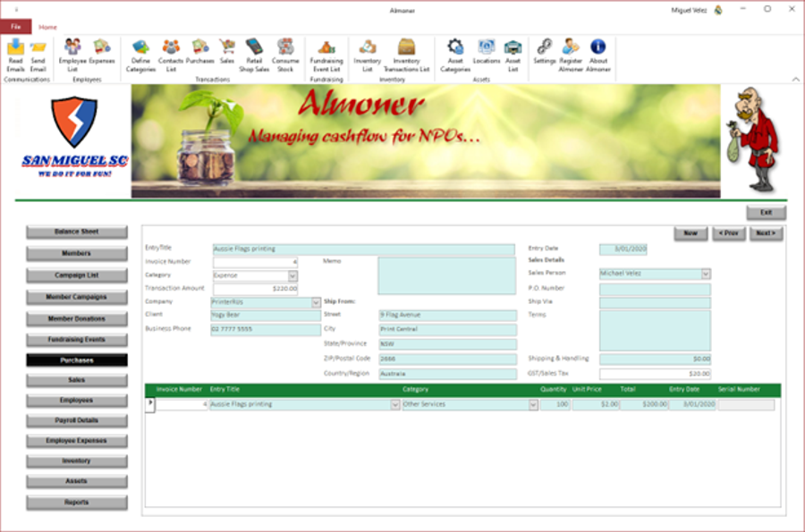
Task: Click the P.O. Number field
Action: pos(655,290)
